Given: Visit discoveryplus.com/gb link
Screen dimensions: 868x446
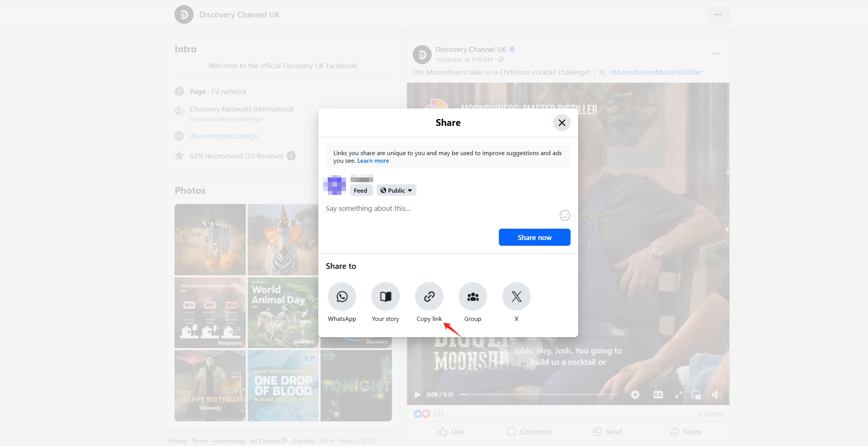Looking at the screenshot, I should click(x=224, y=136).
